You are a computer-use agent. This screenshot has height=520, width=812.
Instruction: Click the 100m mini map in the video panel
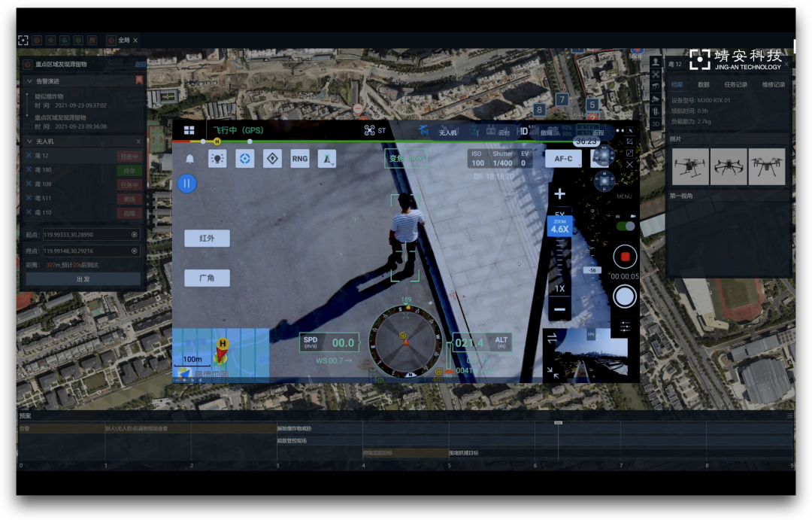pyautogui.click(x=220, y=355)
